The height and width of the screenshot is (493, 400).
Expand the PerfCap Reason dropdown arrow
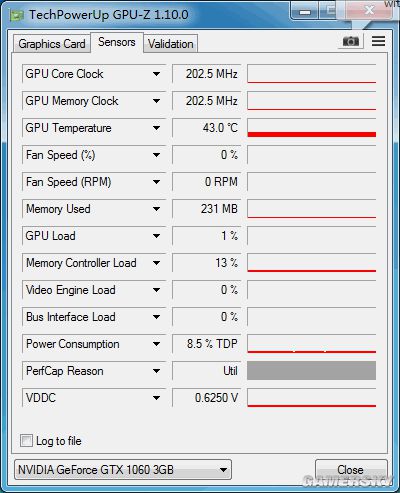point(156,371)
